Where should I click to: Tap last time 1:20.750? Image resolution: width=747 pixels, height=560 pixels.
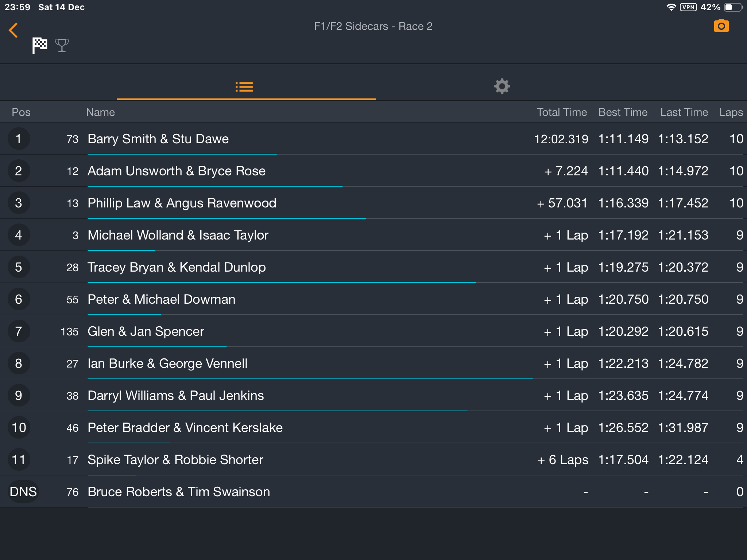click(683, 299)
